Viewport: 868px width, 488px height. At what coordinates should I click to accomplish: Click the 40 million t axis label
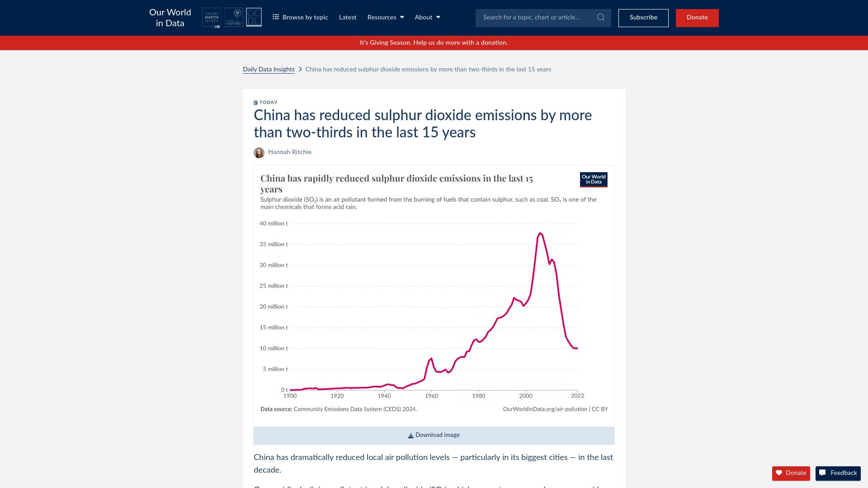[x=274, y=224]
